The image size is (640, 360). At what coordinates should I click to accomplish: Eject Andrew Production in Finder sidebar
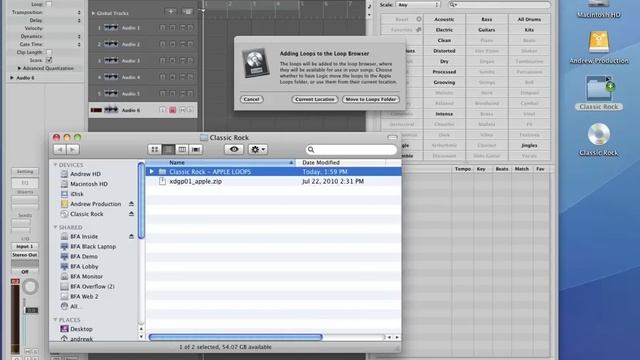click(131, 204)
